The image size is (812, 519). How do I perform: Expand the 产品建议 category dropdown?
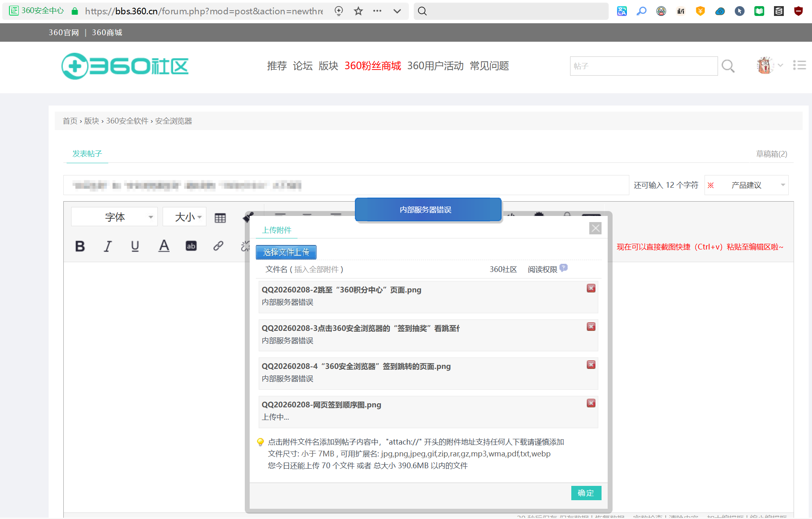point(746,185)
